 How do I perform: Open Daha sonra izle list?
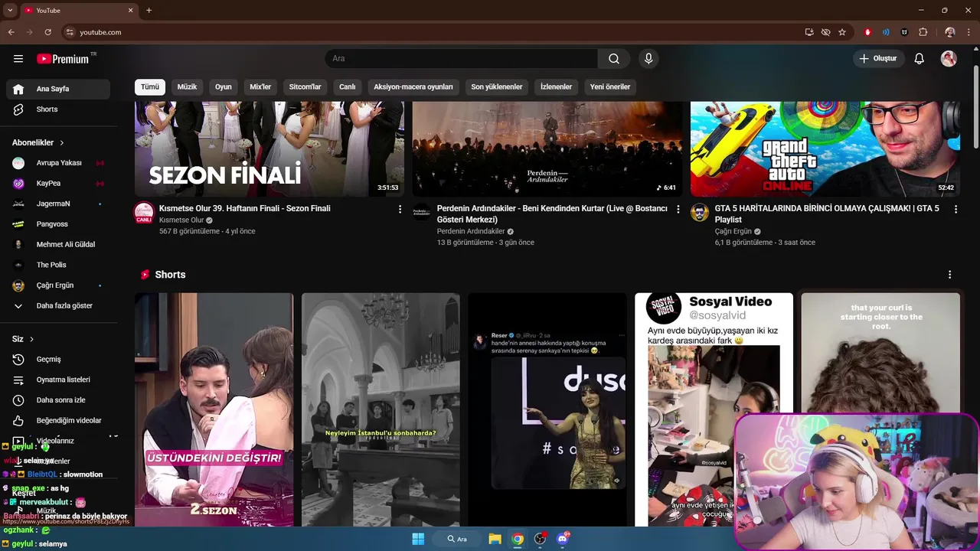58,400
